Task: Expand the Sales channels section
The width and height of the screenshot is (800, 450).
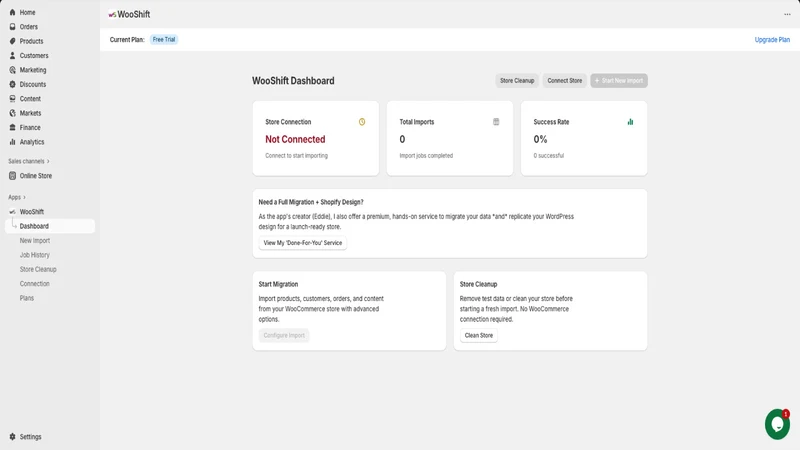Action: coord(29,161)
